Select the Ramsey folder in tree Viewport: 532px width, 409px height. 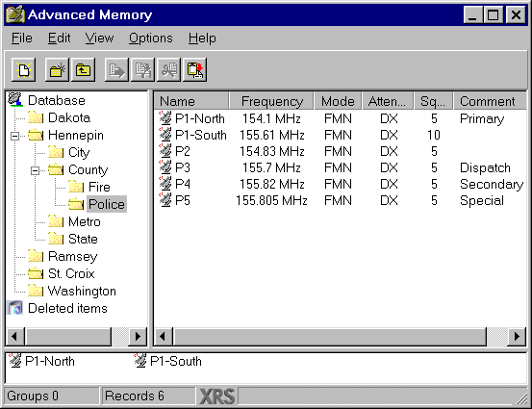[72, 256]
